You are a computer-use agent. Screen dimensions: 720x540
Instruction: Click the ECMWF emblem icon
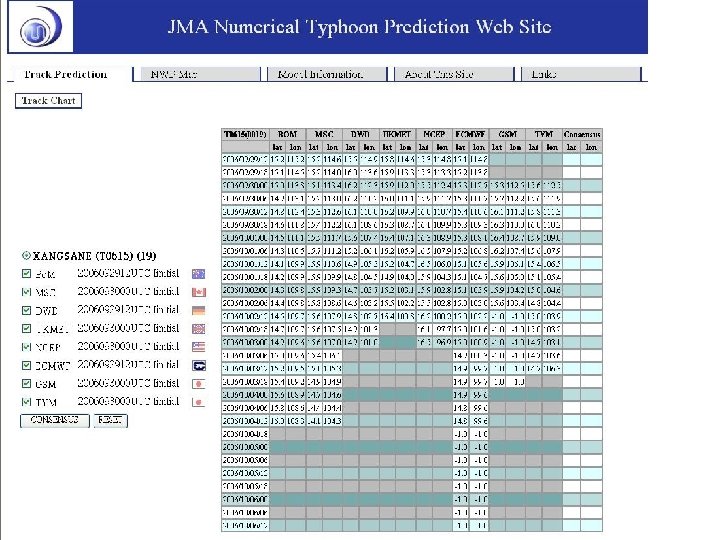[x=198, y=366]
